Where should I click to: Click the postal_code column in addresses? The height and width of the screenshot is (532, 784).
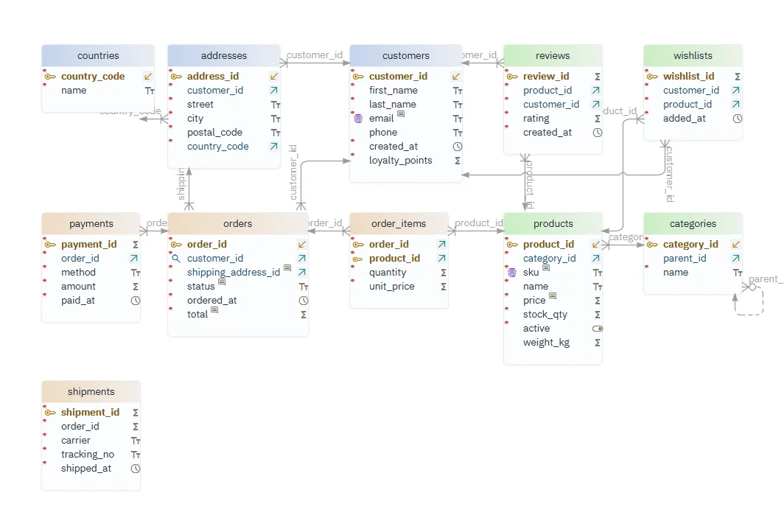coord(224,133)
